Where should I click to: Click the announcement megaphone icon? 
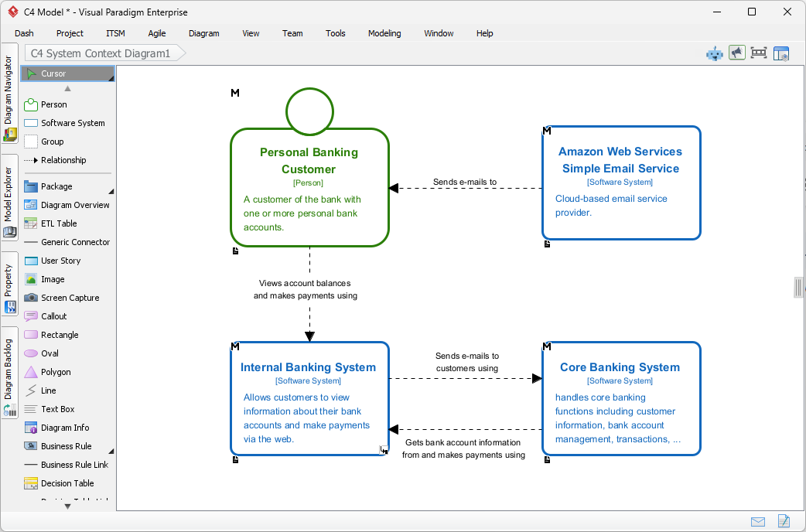(x=736, y=53)
